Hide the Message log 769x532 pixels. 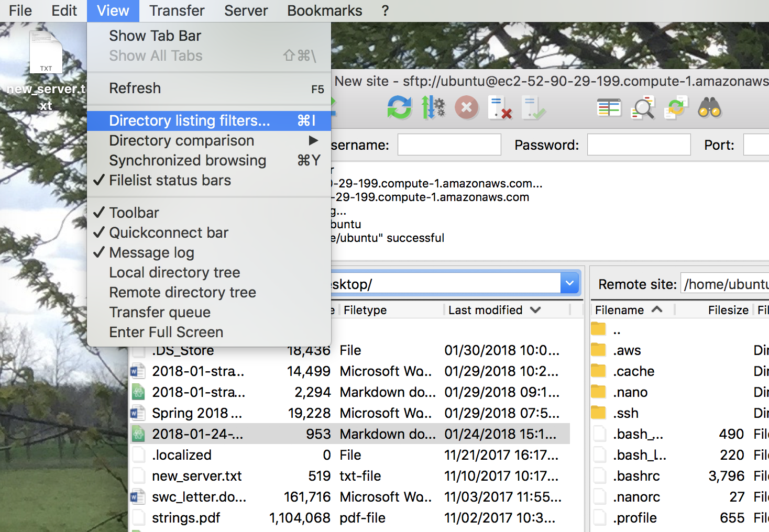point(151,252)
